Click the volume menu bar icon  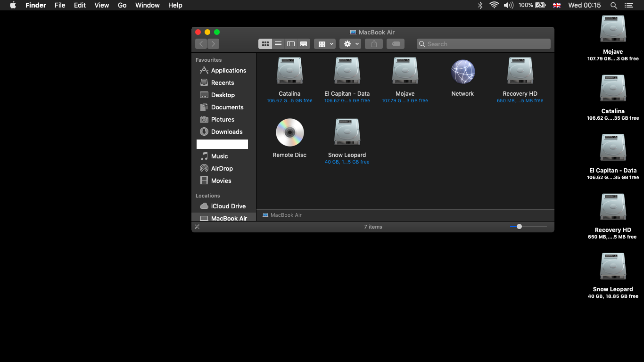point(509,5)
